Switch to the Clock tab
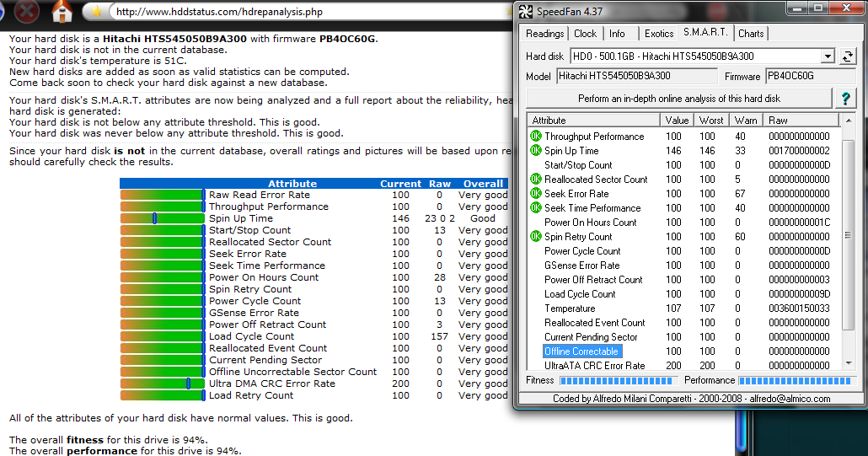 click(x=585, y=34)
